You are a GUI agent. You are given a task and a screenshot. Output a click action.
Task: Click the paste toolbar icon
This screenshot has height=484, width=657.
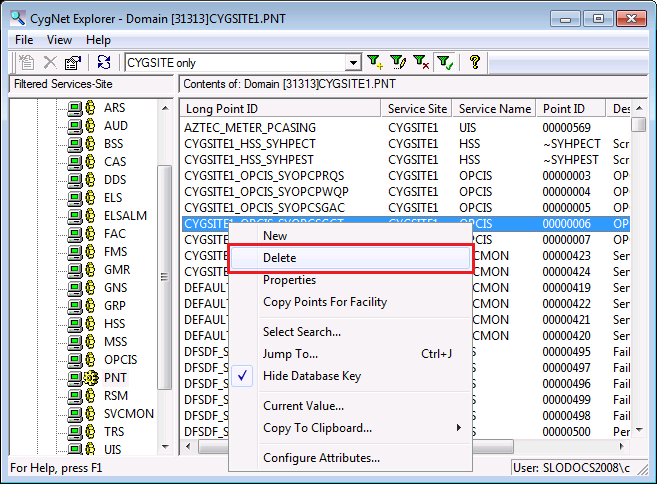[x=27, y=62]
